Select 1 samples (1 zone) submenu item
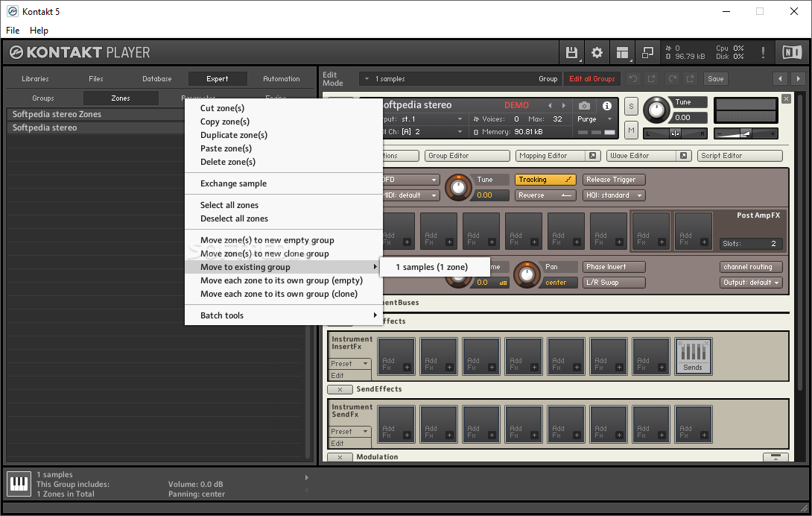Image resolution: width=812 pixels, height=516 pixels. coord(435,267)
